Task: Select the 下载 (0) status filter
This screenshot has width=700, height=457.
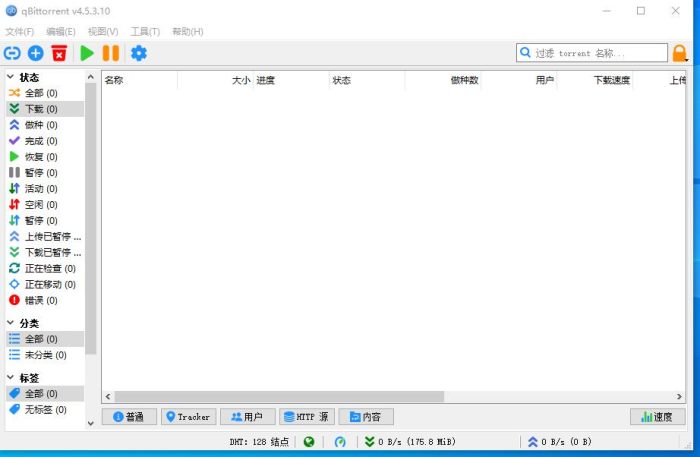Action: tap(45, 109)
